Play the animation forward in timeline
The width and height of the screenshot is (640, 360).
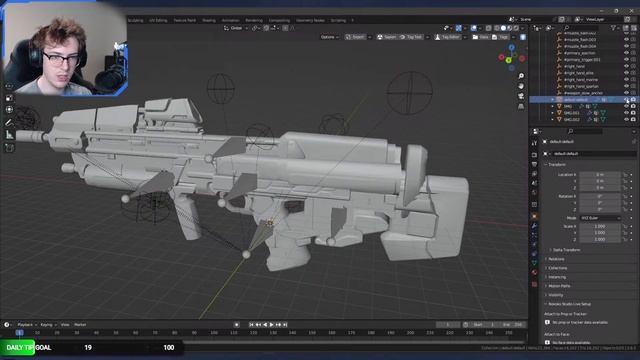272,325
